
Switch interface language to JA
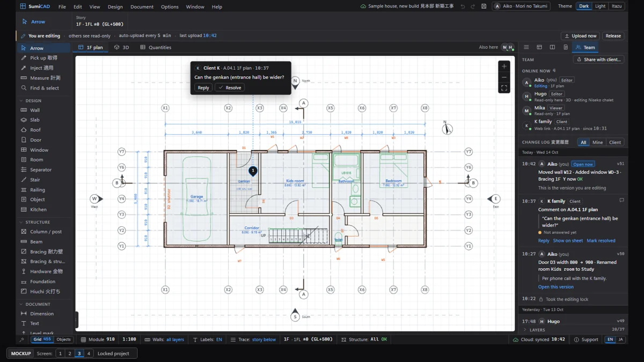621,339
